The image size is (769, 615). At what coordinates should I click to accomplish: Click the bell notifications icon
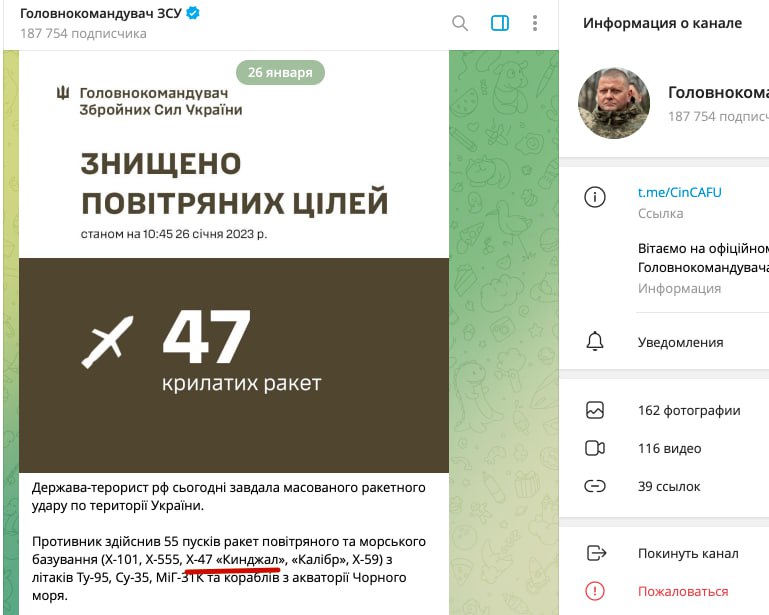pyautogui.click(x=595, y=341)
